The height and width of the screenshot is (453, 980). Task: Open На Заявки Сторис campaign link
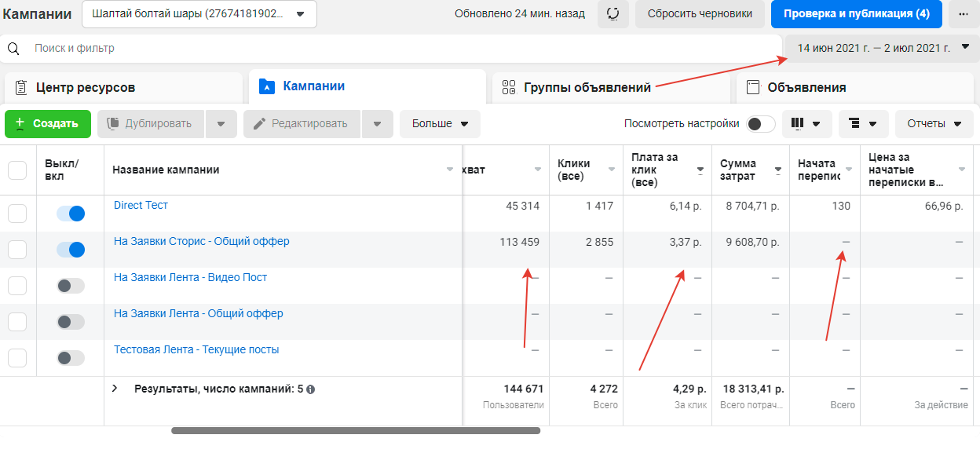tap(201, 242)
